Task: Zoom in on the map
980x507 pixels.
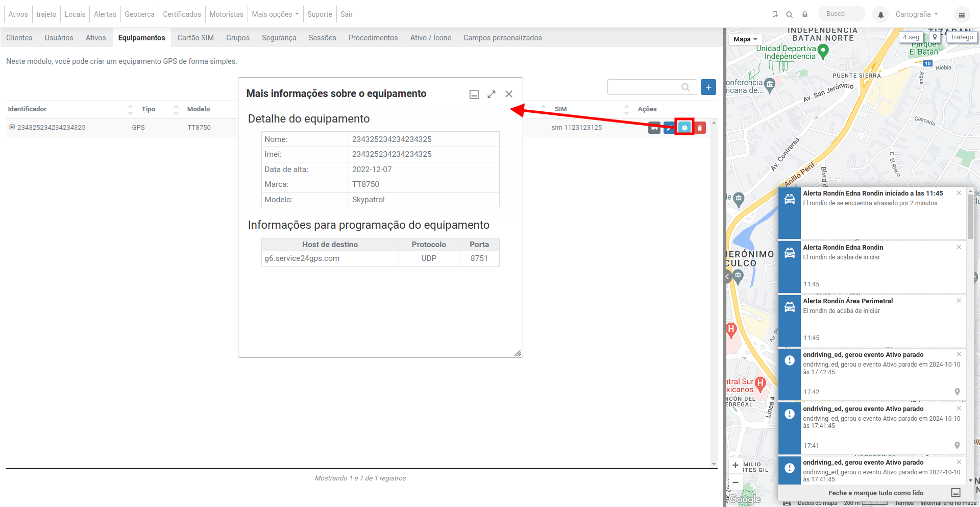Action: coord(736,465)
